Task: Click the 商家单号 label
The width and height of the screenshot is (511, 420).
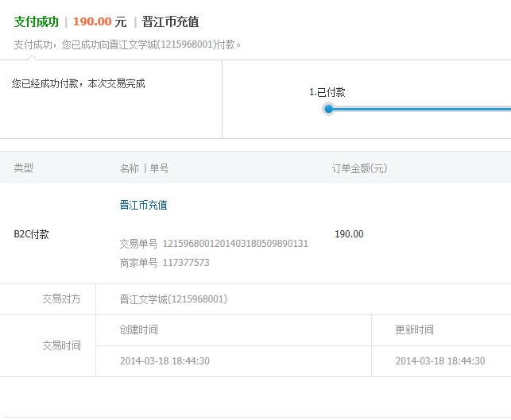Action: 138,263
